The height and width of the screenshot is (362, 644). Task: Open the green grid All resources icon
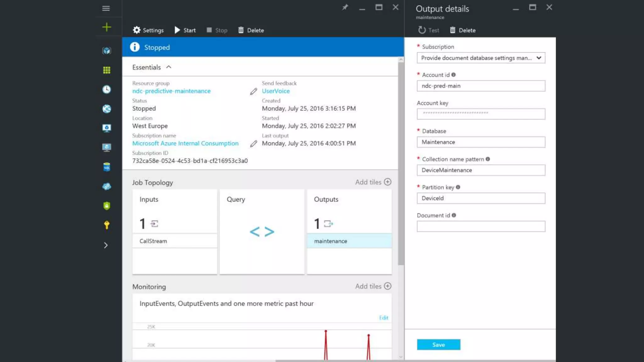pos(107,70)
